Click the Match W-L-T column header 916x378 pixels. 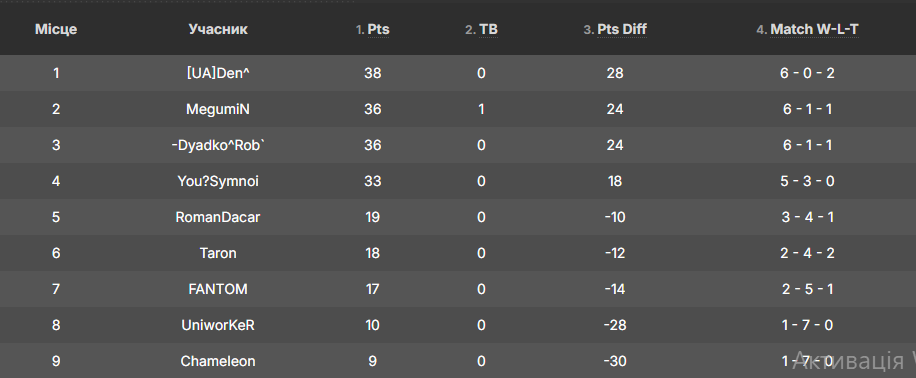814,29
